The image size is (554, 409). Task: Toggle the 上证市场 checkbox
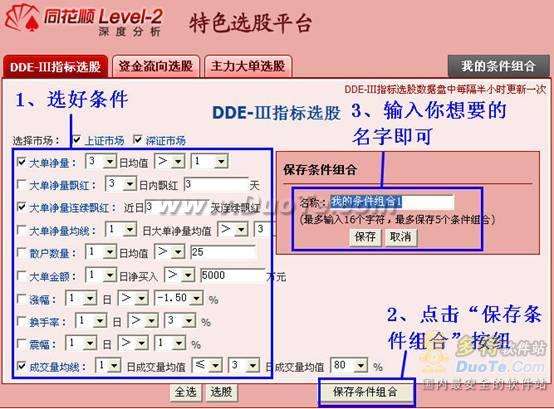tap(76, 140)
